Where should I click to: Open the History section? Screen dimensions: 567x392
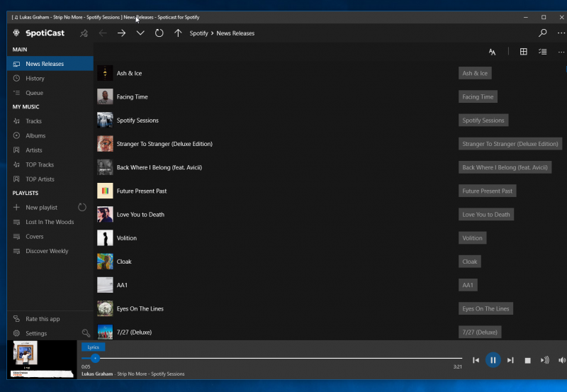[50, 78]
